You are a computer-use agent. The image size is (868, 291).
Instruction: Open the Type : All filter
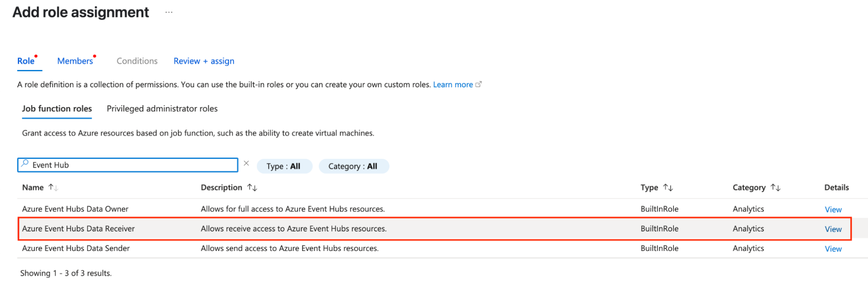tap(284, 166)
